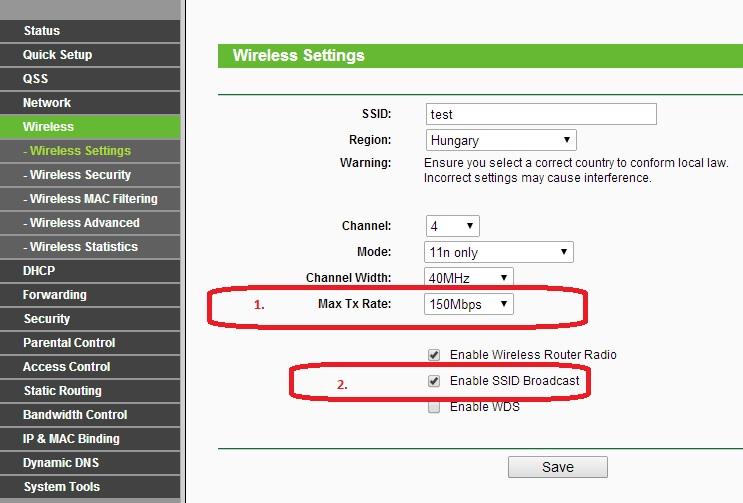Click the Wireless Settings page heading
Viewport: 743px width, 503px height.
[299, 55]
